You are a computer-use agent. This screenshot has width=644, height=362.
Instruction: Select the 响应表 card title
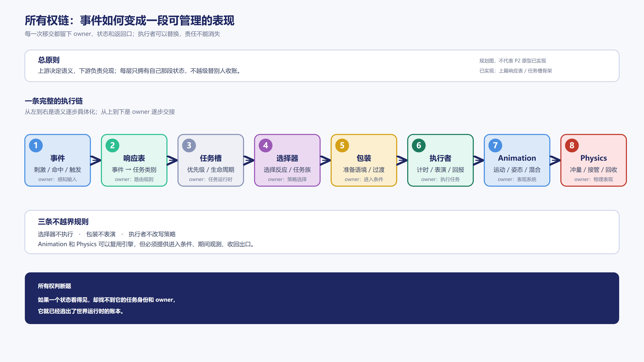pos(134,158)
